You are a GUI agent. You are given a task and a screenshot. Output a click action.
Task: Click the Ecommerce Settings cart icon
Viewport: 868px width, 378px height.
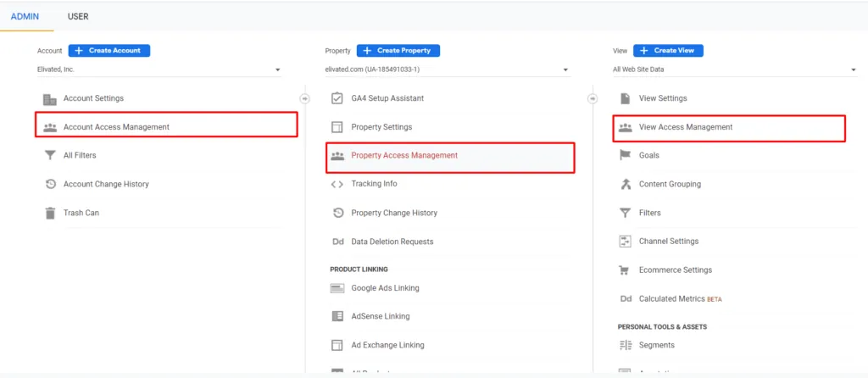[x=625, y=270]
